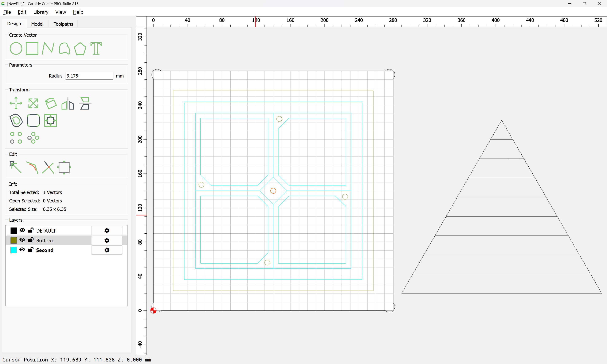The height and width of the screenshot is (364, 607).
Task: Activate the Scale transform tool
Action: click(33, 103)
